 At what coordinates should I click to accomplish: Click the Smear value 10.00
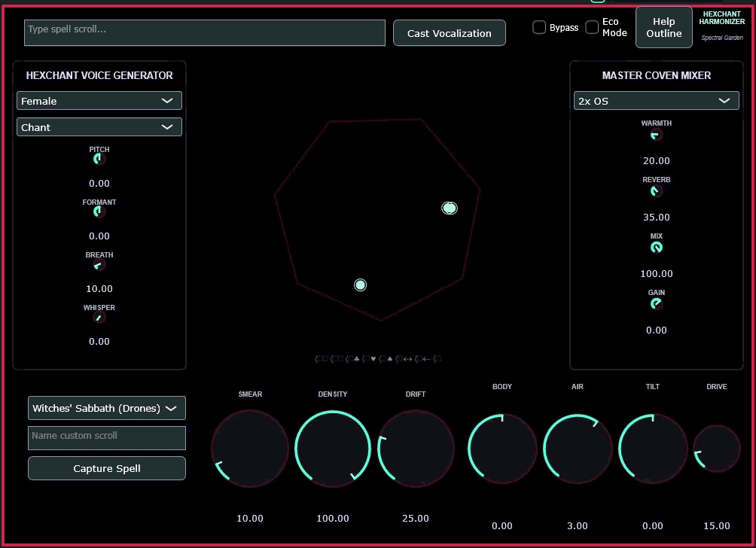[250, 518]
